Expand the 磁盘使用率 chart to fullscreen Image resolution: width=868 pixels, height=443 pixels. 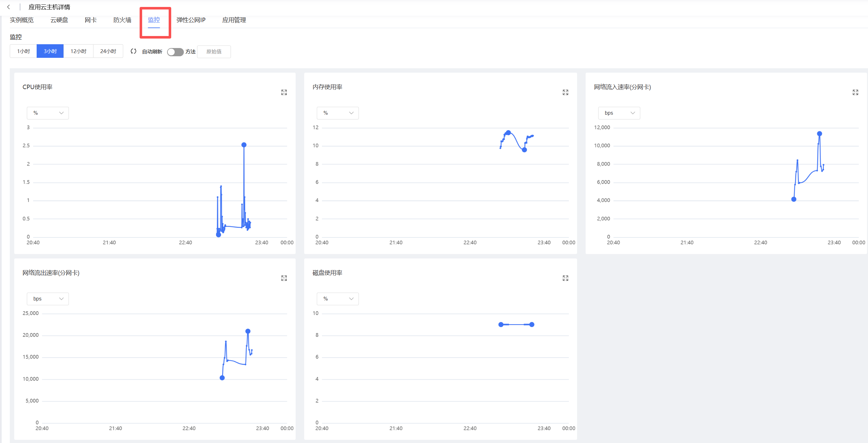565,278
